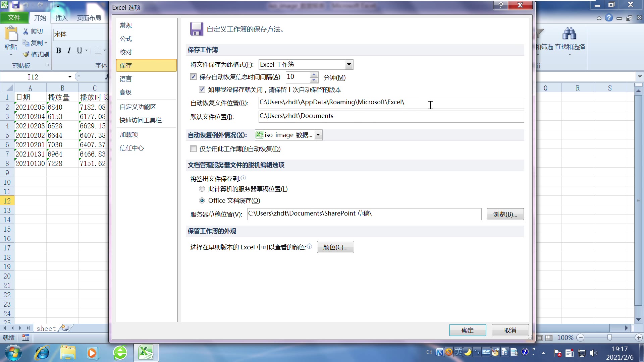Enable disable AutoRecover for this workbook checkbox
Image resolution: width=644 pixels, height=362 pixels.
193,149
